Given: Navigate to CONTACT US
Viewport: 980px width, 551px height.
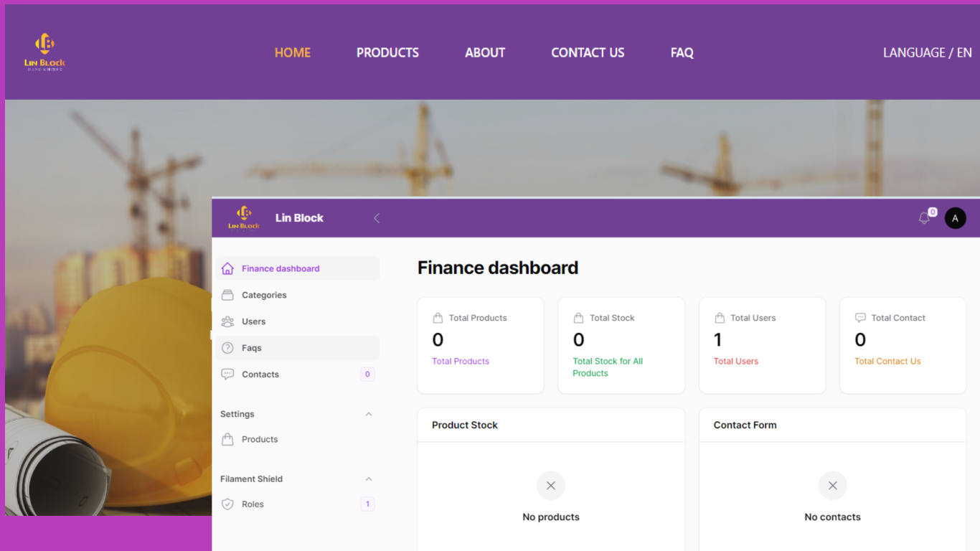Looking at the screenshot, I should (588, 52).
